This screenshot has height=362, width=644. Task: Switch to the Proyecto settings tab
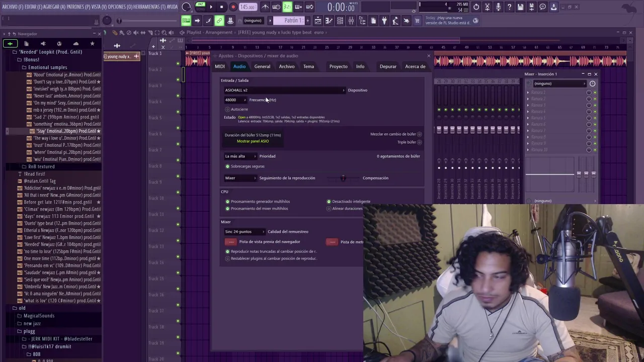tap(338, 66)
